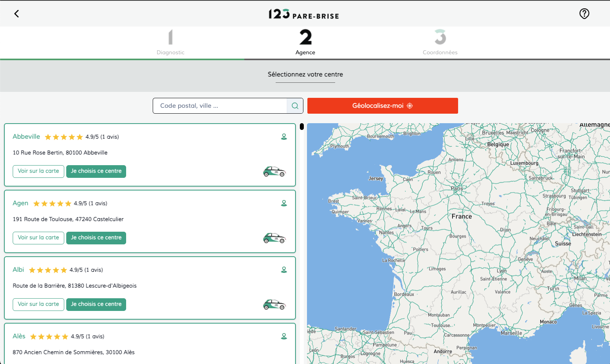
Task: Click Lyon on the map
Action: (x=502, y=271)
